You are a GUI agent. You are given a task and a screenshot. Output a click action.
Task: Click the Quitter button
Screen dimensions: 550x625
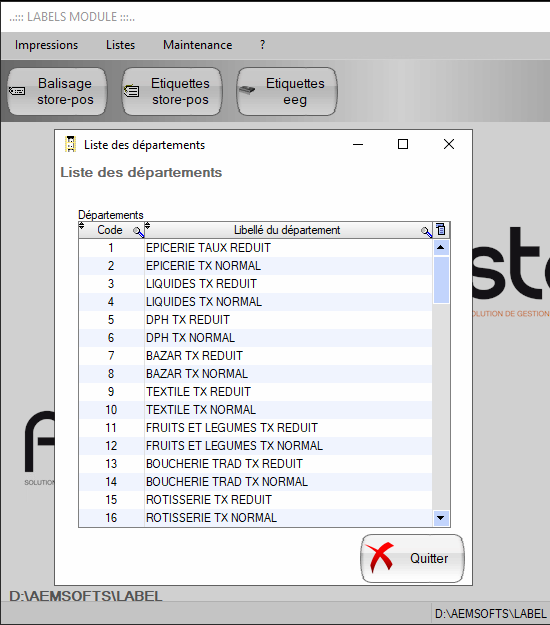412,558
